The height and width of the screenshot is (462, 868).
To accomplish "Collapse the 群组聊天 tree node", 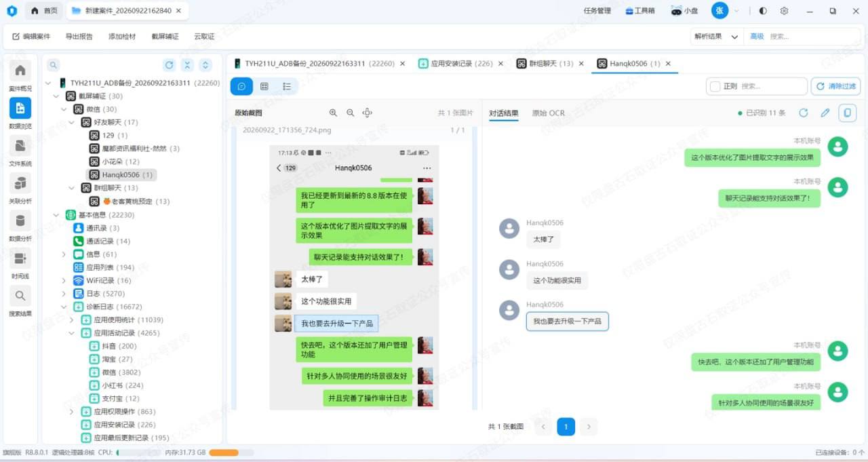I will tap(72, 188).
